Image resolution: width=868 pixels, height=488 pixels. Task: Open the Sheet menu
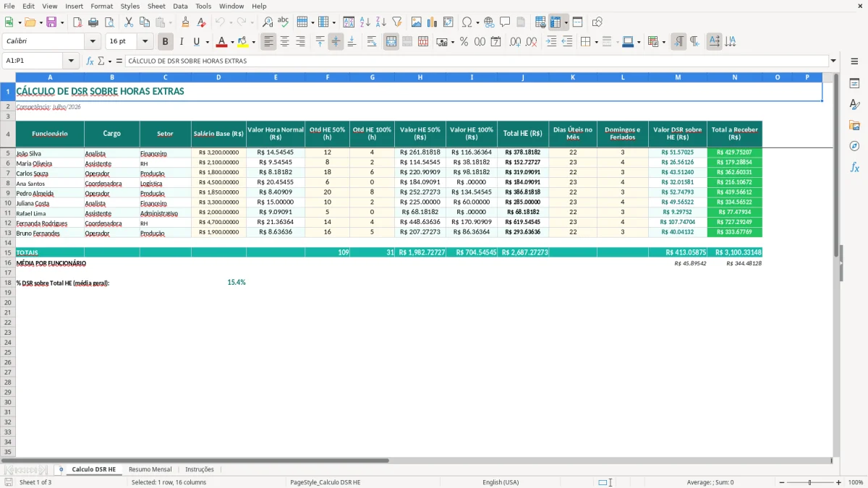point(156,6)
